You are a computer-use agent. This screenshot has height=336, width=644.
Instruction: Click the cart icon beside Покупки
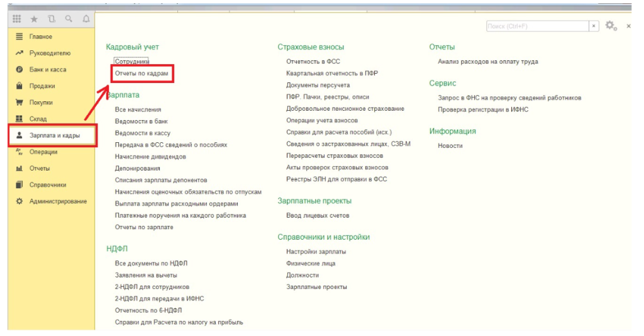19,103
